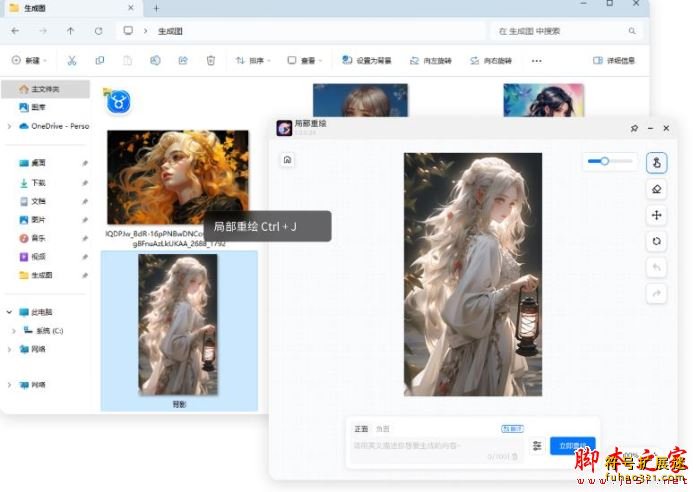Go forward with the Explorer forward arrow
700x492 pixels.
click(43, 31)
